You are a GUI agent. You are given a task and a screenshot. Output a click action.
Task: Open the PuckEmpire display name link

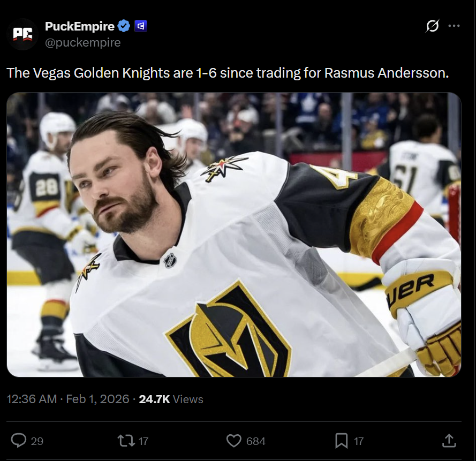coord(79,26)
